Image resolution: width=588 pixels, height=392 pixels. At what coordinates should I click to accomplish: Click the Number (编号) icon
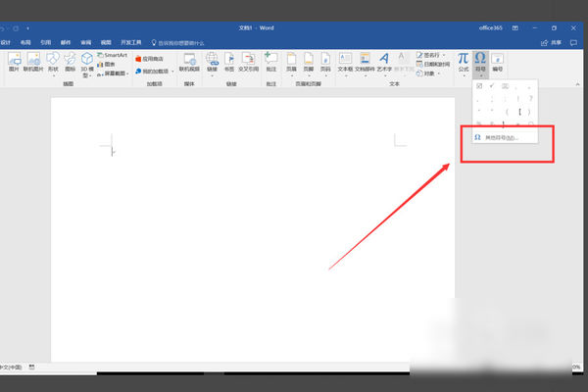497,62
